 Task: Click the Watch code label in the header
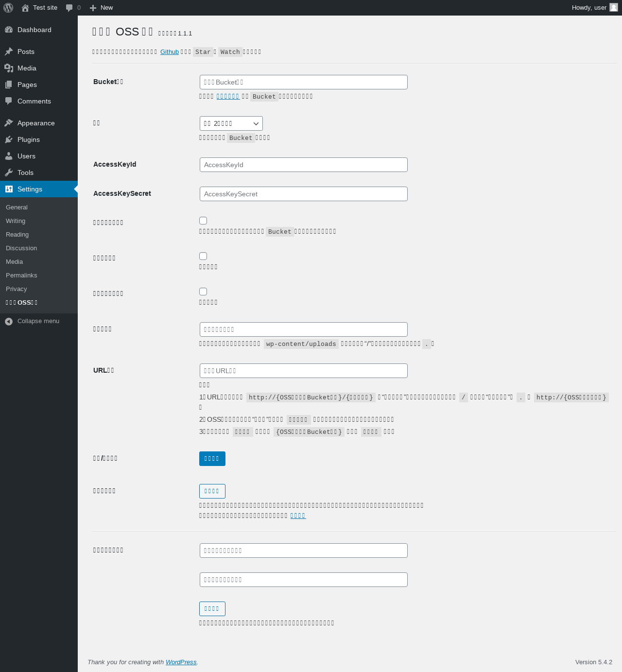230,52
